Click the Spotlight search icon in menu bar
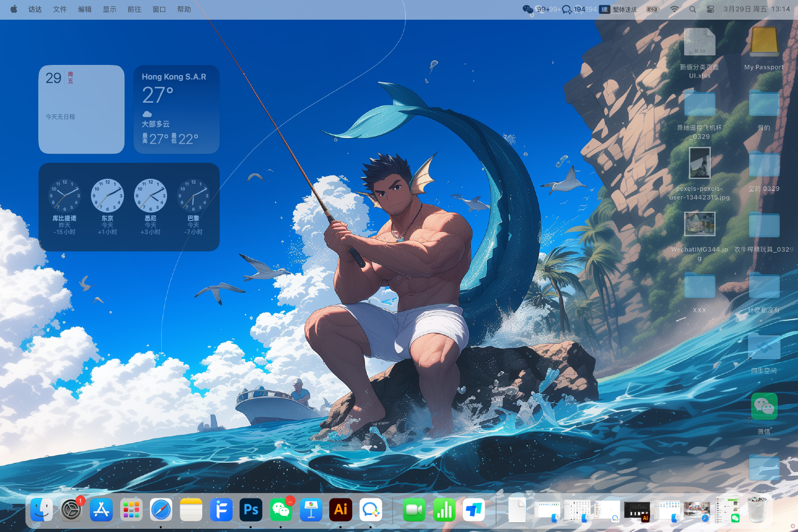Screen dimensions: 798x532 tap(693, 9)
